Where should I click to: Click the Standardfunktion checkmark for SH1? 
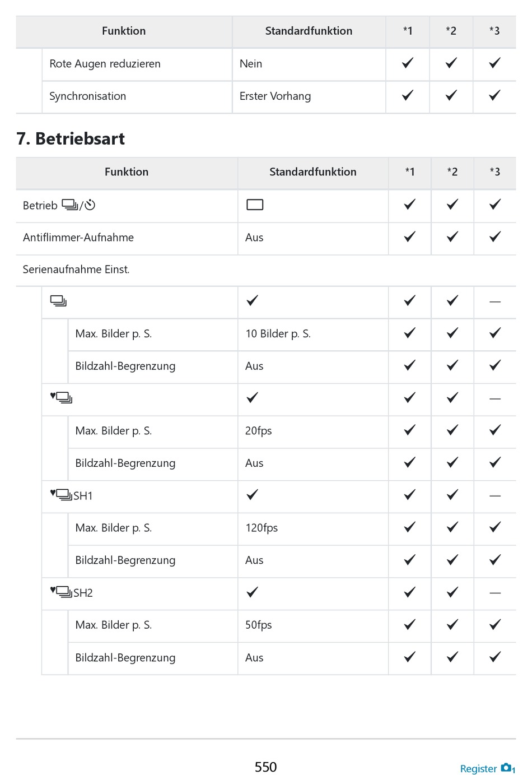tap(253, 495)
